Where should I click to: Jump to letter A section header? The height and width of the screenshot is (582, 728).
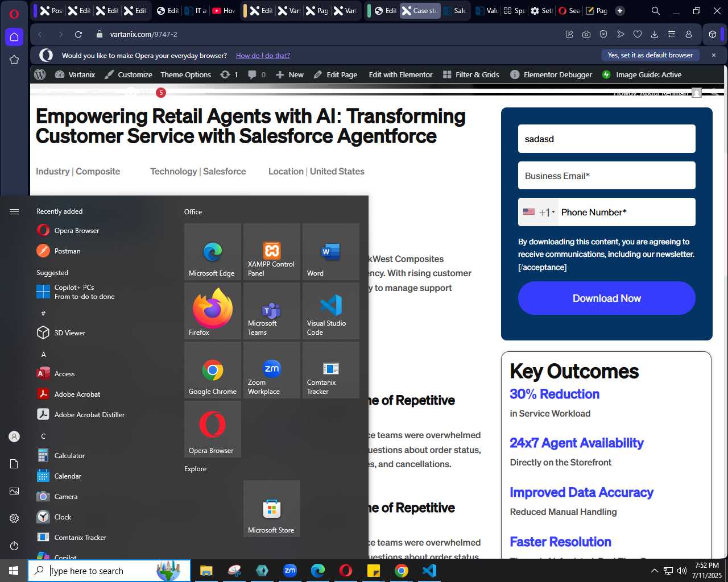[43, 354]
